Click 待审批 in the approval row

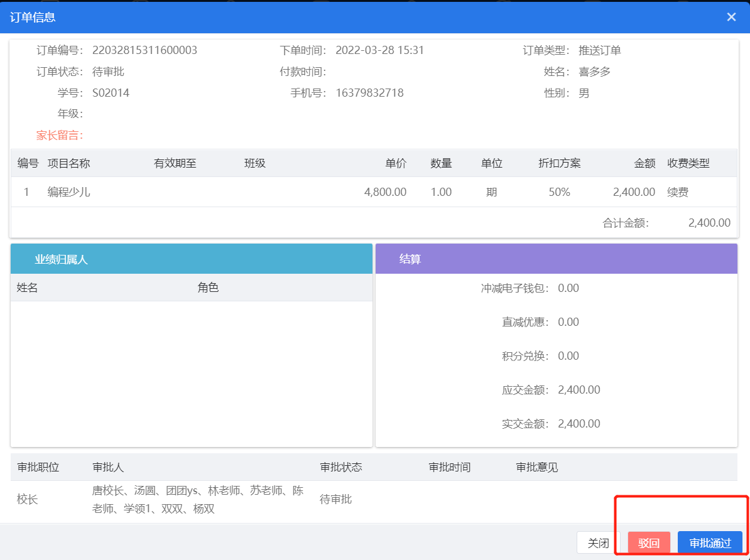pyautogui.click(x=336, y=500)
